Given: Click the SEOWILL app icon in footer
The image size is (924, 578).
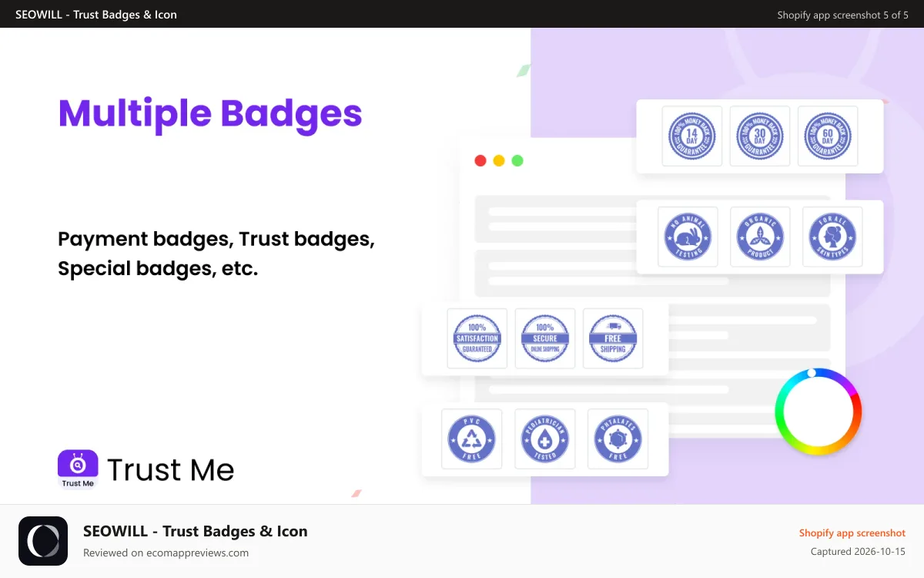Looking at the screenshot, I should click(43, 541).
